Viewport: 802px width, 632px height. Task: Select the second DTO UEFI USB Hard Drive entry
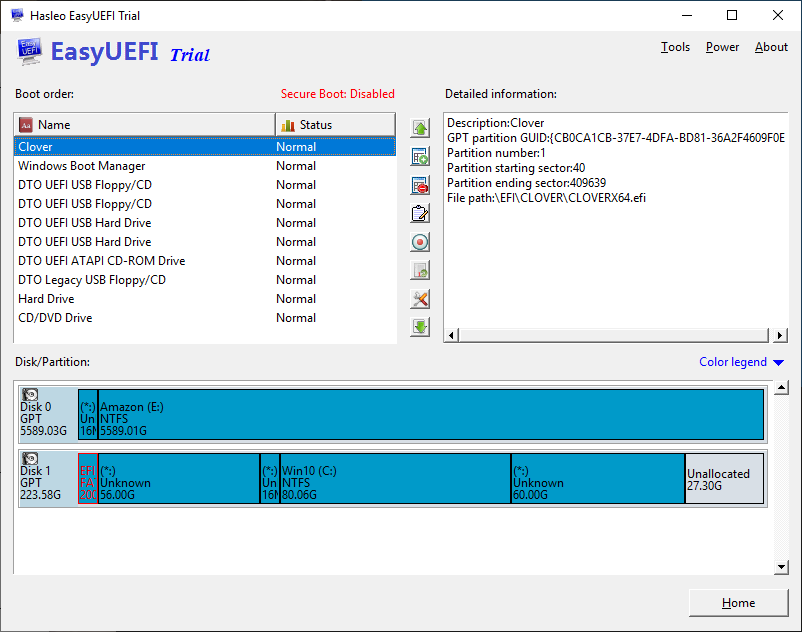click(x=205, y=241)
